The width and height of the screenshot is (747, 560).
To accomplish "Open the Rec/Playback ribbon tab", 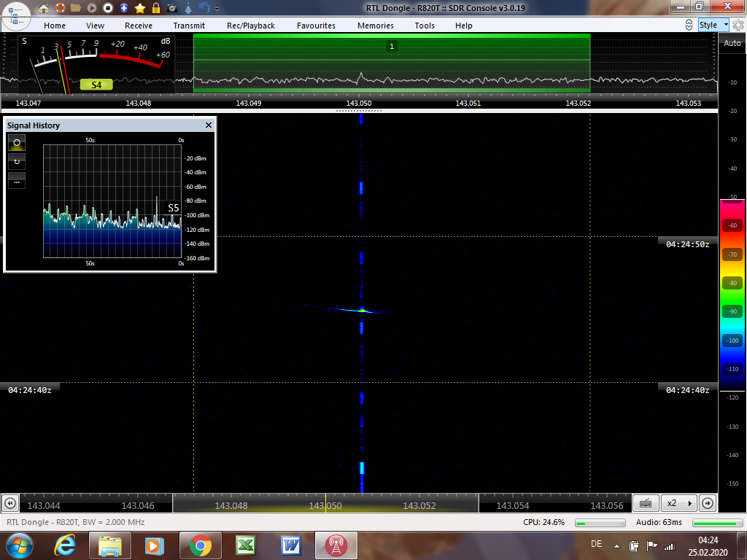I will [x=251, y=26].
